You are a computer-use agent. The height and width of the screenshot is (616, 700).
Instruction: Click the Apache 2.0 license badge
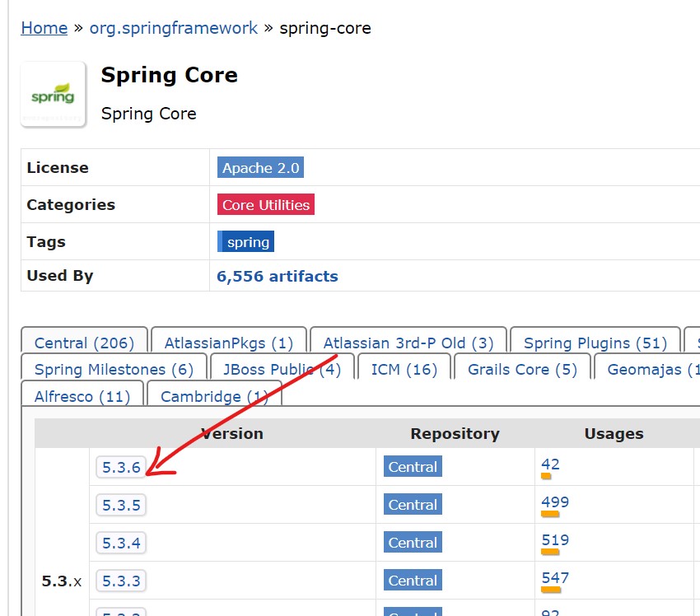(x=261, y=167)
